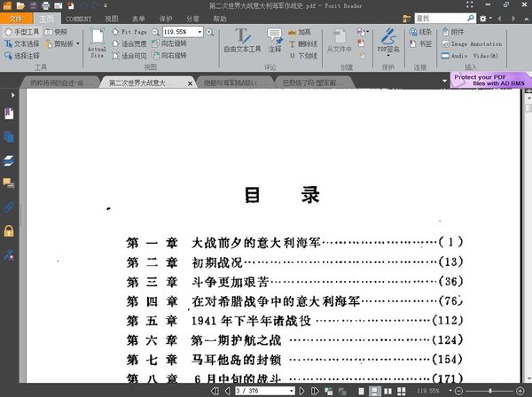The image size is (532, 397).
Task: Open the Layers side panel
Action: [9, 160]
